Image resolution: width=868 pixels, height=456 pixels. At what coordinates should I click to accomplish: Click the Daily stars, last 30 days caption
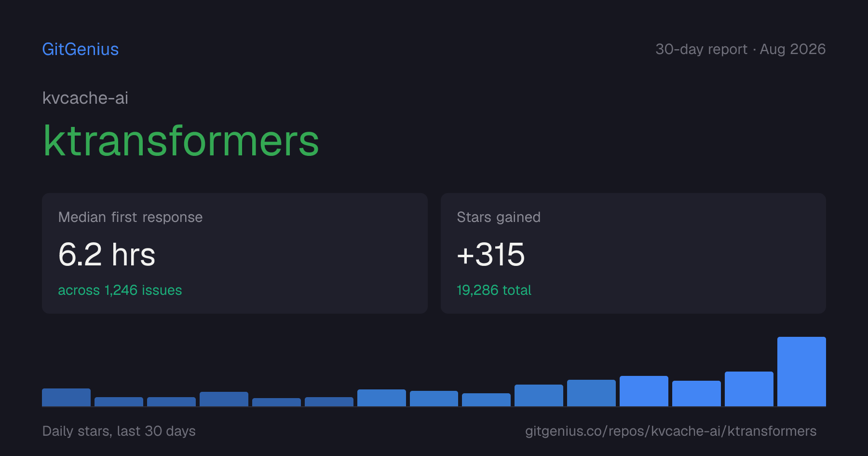[119, 431]
